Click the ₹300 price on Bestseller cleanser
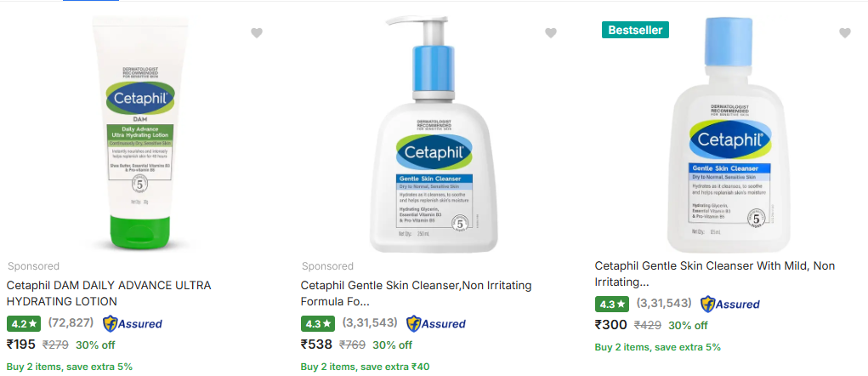The width and height of the screenshot is (868, 376). (x=610, y=325)
